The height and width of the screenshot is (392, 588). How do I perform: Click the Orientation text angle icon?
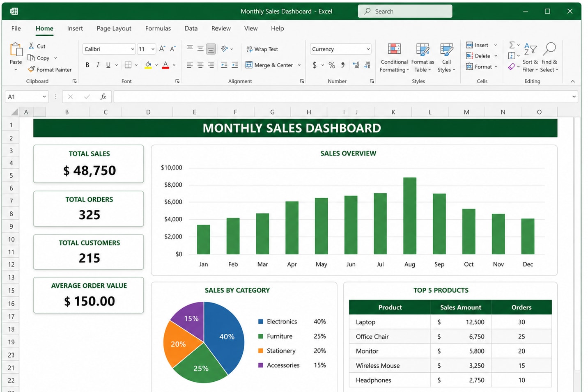224,49
